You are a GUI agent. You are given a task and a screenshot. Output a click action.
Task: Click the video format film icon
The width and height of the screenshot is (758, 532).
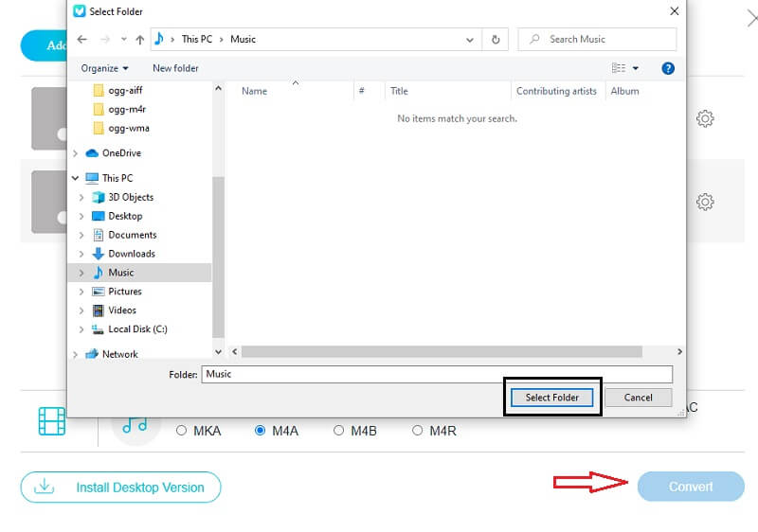tap(52, 421)
